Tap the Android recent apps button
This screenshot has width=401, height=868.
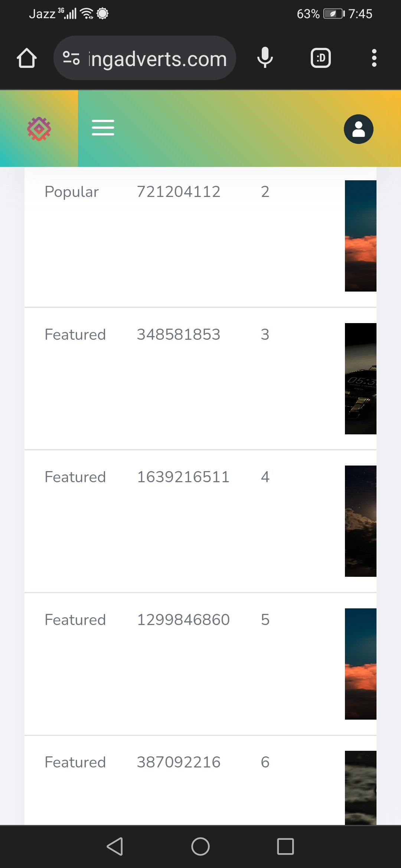286,846
